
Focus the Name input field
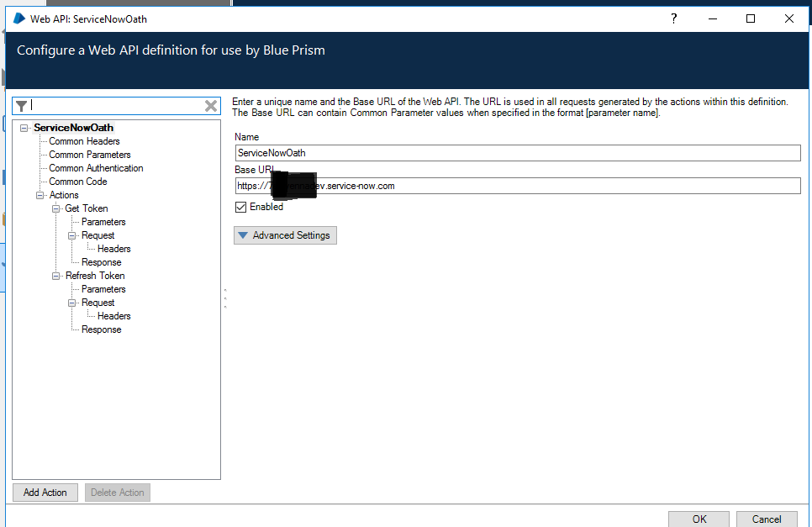coord(518,153)
